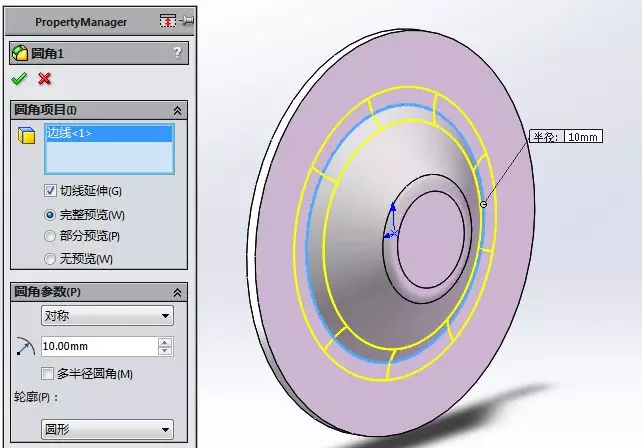Image resolution: width=642 pixels, height=448 pixels.
Task: Click the 圆角1 fillet feature icon
Action: [x=20, y=53]
